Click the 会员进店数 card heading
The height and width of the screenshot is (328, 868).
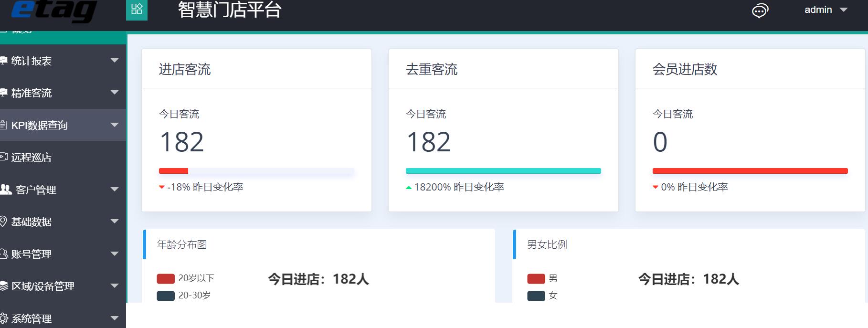click(x=685, y=69)
